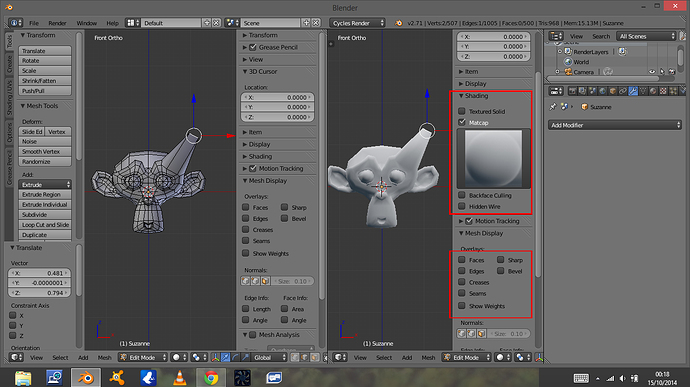The height and width of the screenshot is (387, 690).
Task: Select translate manipulator arrow icon in left header
Action: (x=225, y=357)
